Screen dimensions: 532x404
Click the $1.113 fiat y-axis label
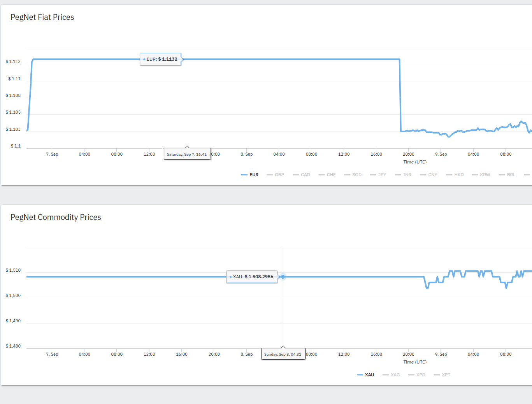(x=13, y=61)
